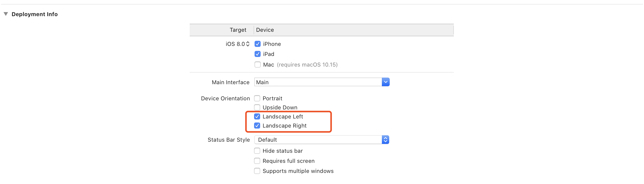Collapse the Deployment Info section triangle
This screenshot has width=644, height=184.
tap(6, 14)
